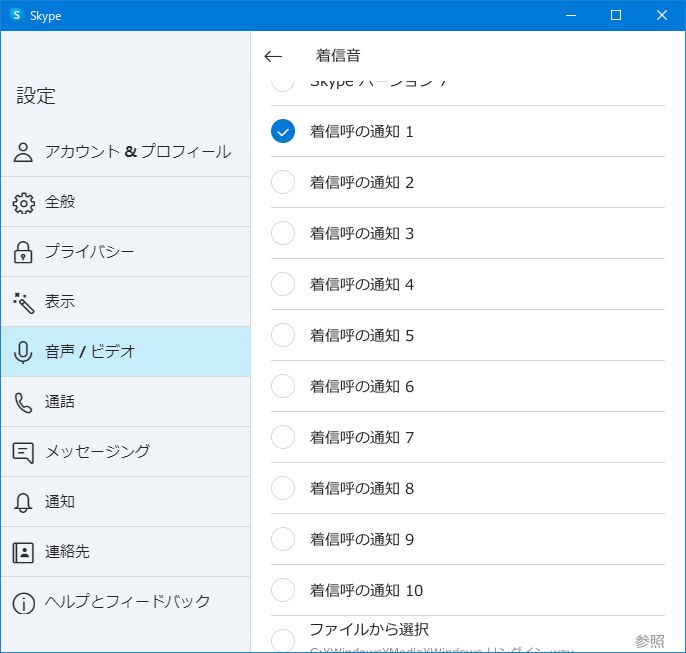Click the phone handset icon beside 通話
Screen dimensions: 686x653
(x=23, y=402)
